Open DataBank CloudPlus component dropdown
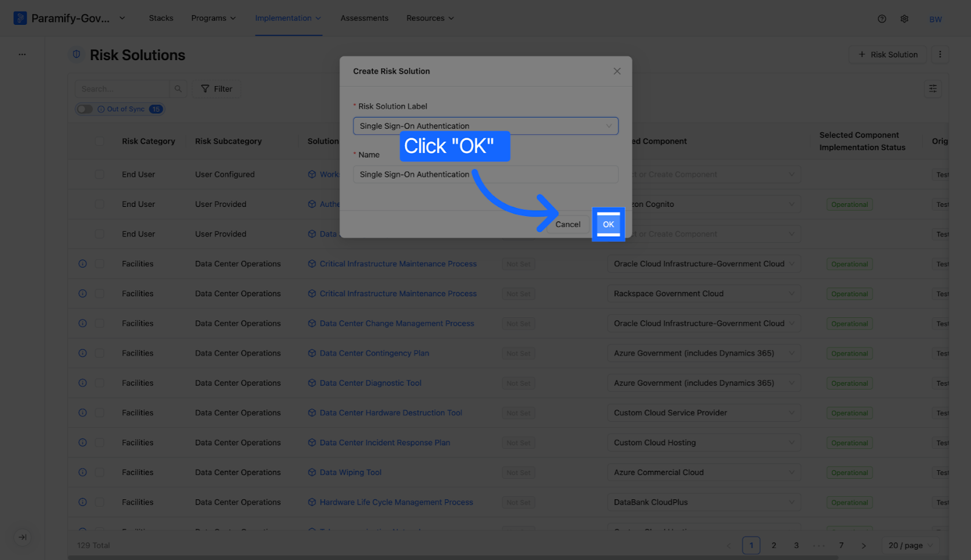This screenshot has width=971, height=560. coord(704,502)
